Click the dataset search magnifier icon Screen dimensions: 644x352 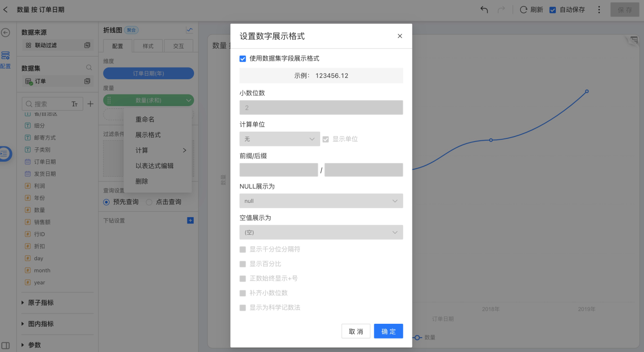89,68
